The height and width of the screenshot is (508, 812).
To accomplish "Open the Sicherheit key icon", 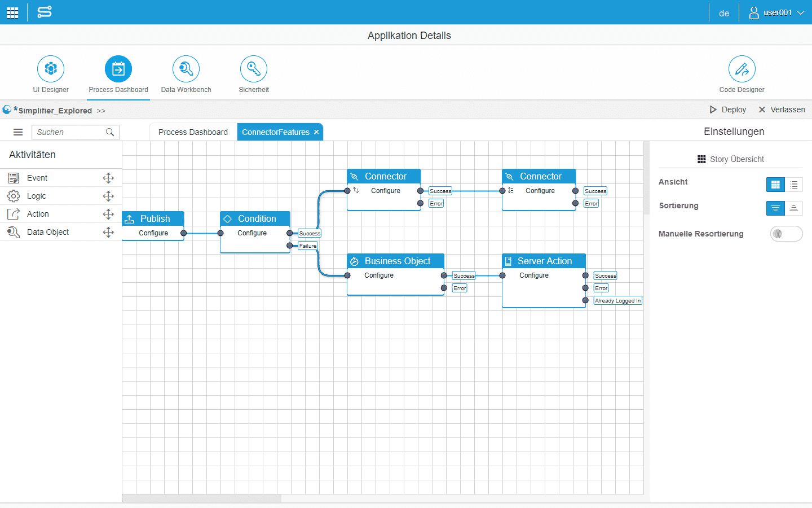I will pyautogui.click(x=254, y=69).
